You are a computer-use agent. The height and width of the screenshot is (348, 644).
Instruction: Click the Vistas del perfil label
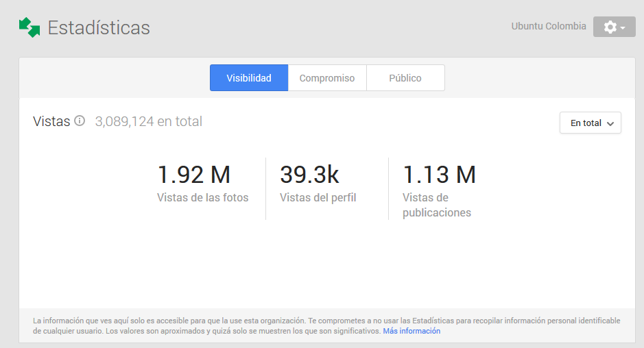(x=318, y=198)
